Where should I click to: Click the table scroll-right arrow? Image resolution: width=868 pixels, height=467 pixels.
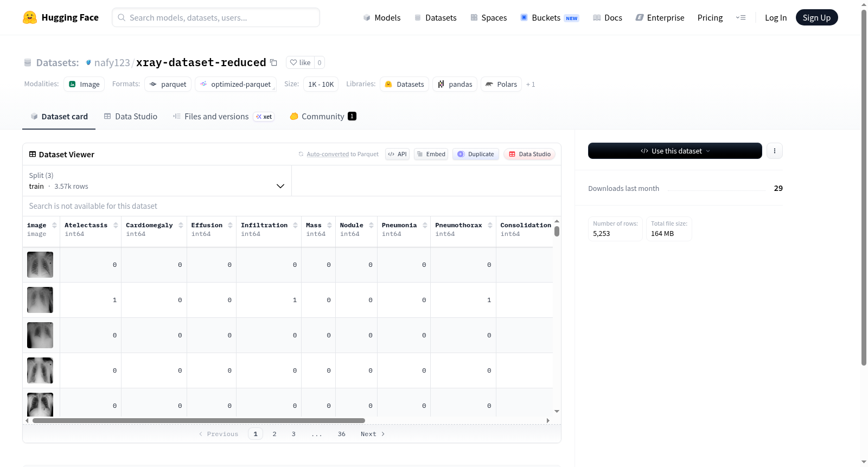548,420
